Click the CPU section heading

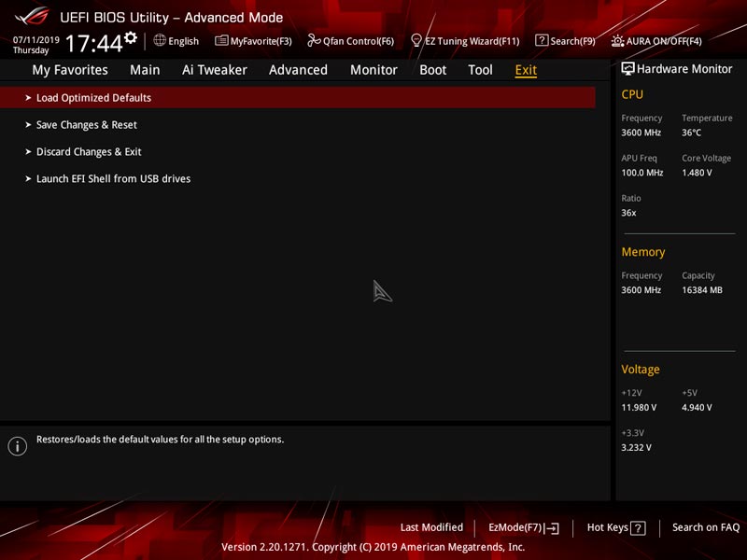coord(632,94)
